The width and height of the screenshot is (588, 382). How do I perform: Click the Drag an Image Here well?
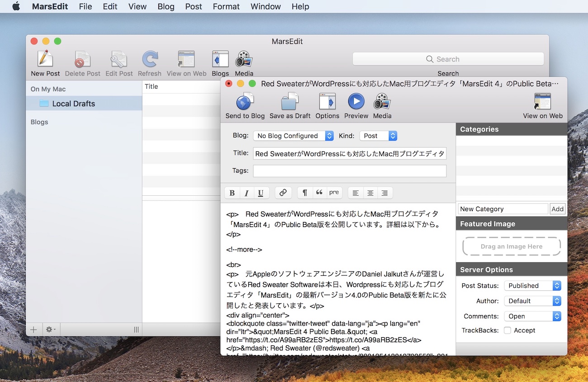(512, 246)
